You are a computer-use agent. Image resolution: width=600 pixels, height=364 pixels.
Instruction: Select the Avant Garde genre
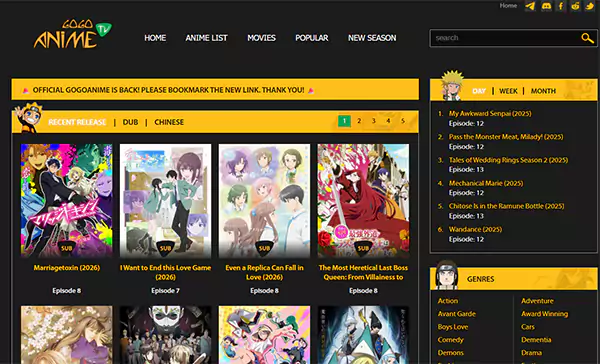457,314
